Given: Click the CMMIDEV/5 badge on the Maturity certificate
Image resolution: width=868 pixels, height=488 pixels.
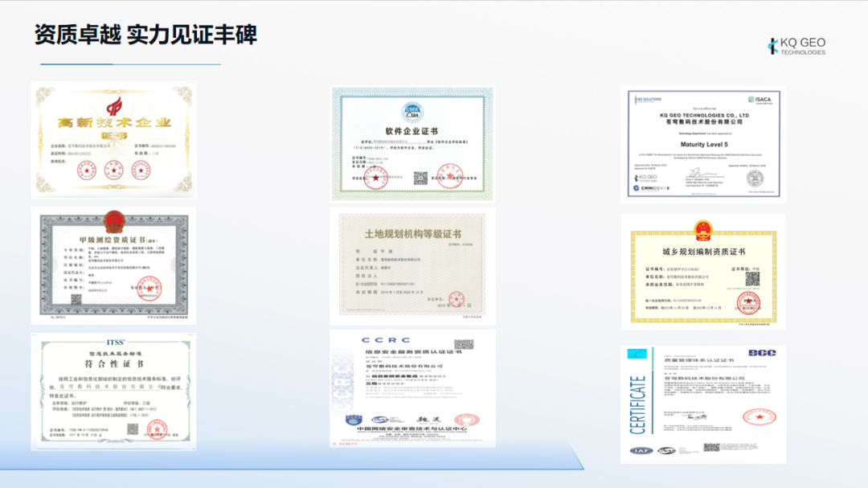Looking at the screenshot, I should 655,189.
